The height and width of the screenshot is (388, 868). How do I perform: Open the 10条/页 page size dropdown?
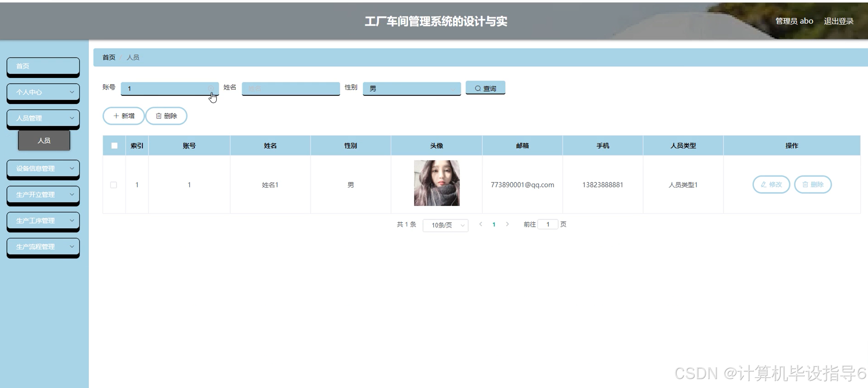445,225
